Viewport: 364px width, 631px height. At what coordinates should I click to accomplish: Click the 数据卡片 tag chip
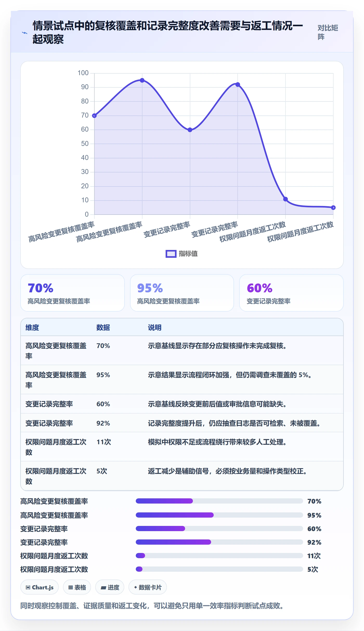point(148,587)
